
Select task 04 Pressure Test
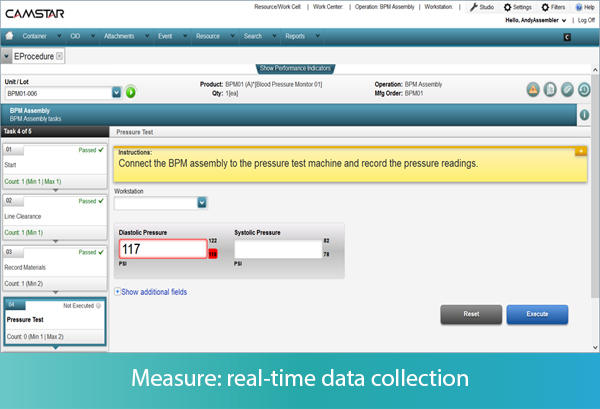tap(55, 321)
